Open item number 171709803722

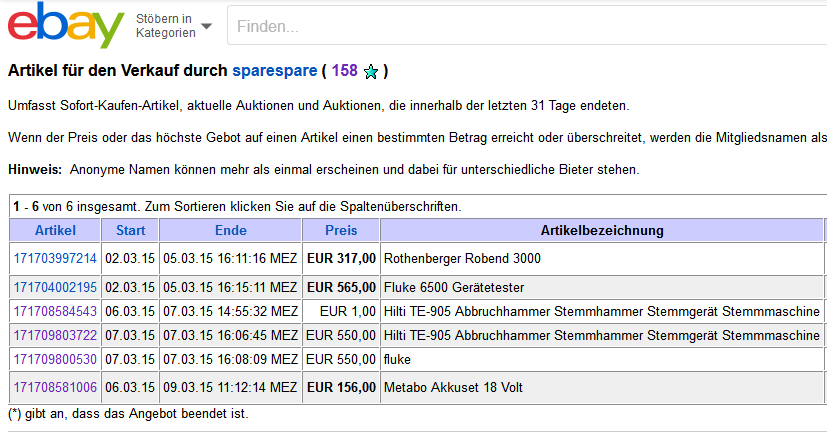pyautogui.click(x=55, y=335)
